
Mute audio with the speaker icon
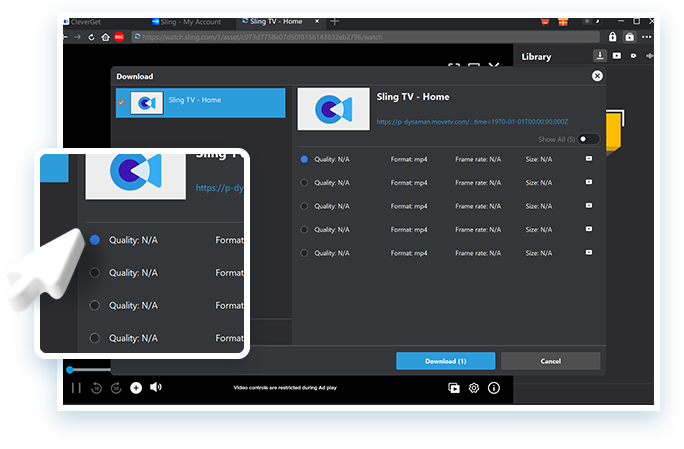(x=156, y=387)
